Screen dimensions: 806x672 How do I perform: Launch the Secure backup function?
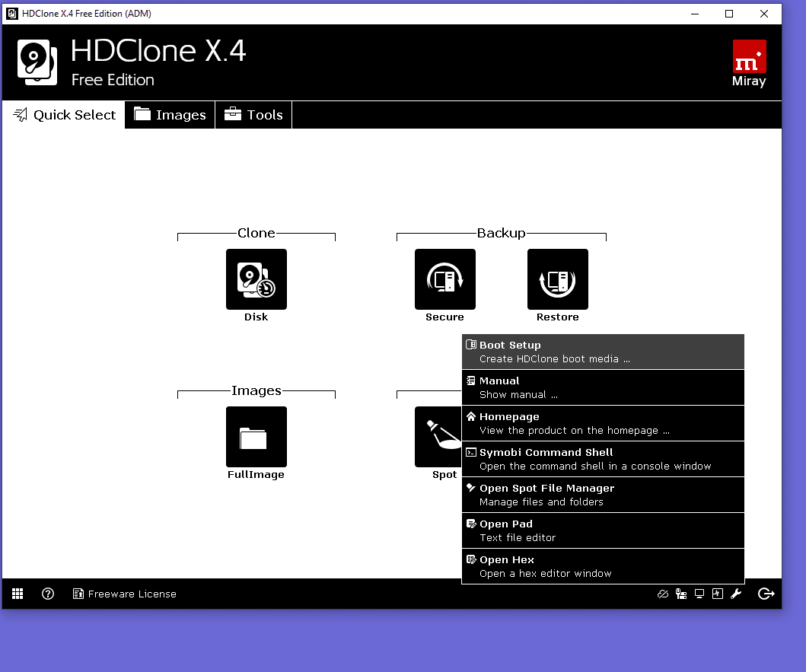tap(444, 279)
